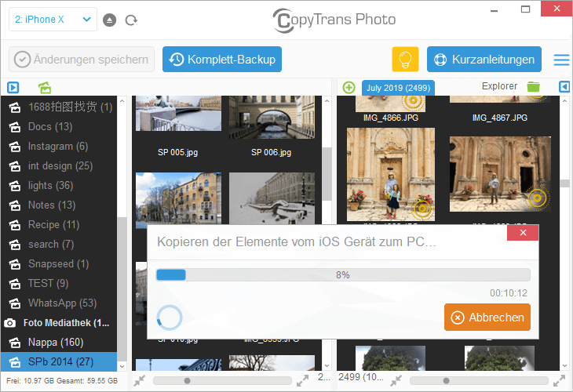
Task: Collapse right panel arrow icon
Action: click(x=564, y=86)
